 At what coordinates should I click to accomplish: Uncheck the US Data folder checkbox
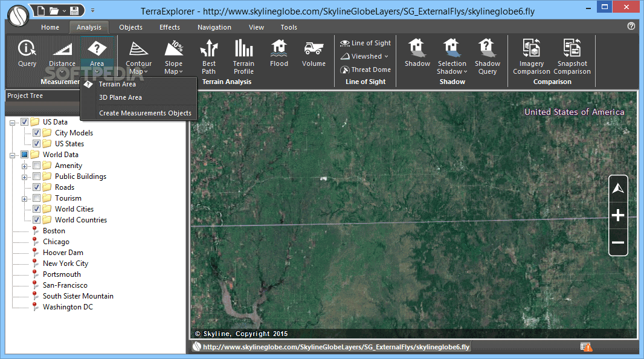click(25, 122)
